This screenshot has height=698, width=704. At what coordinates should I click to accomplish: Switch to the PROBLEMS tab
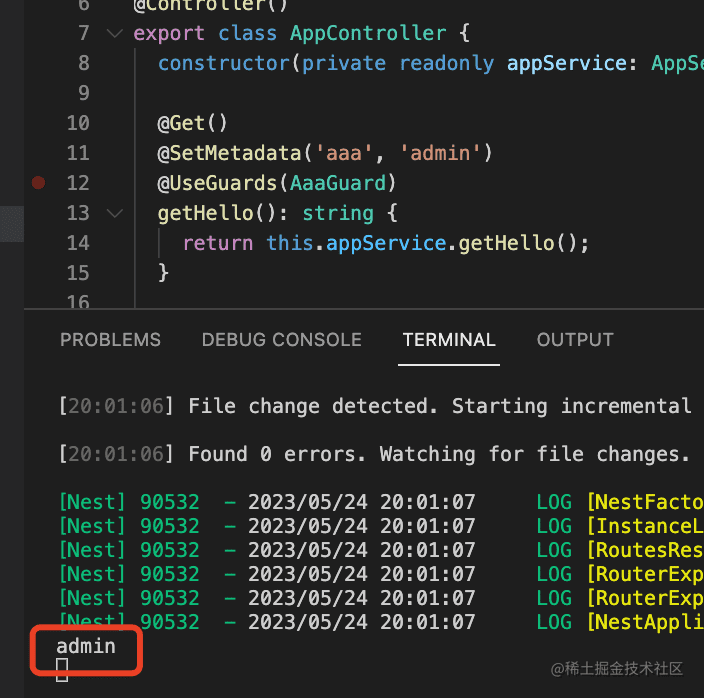click(x=110, y=340)
